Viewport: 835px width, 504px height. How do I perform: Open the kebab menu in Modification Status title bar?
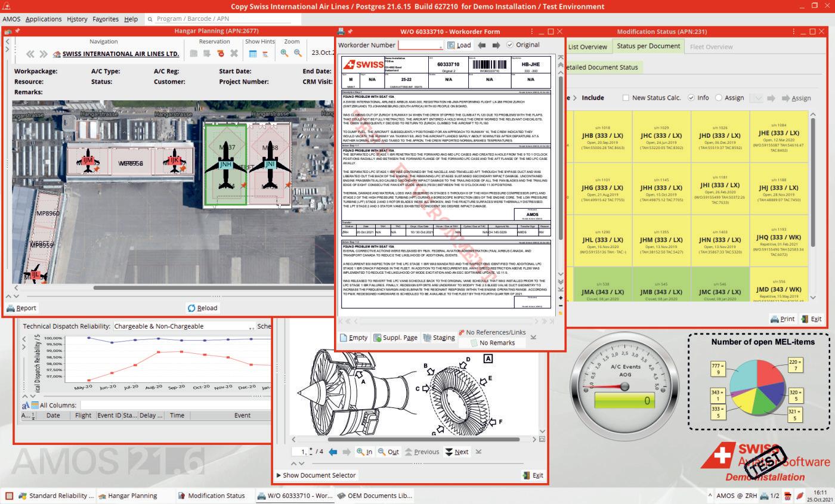coord(794,31)
